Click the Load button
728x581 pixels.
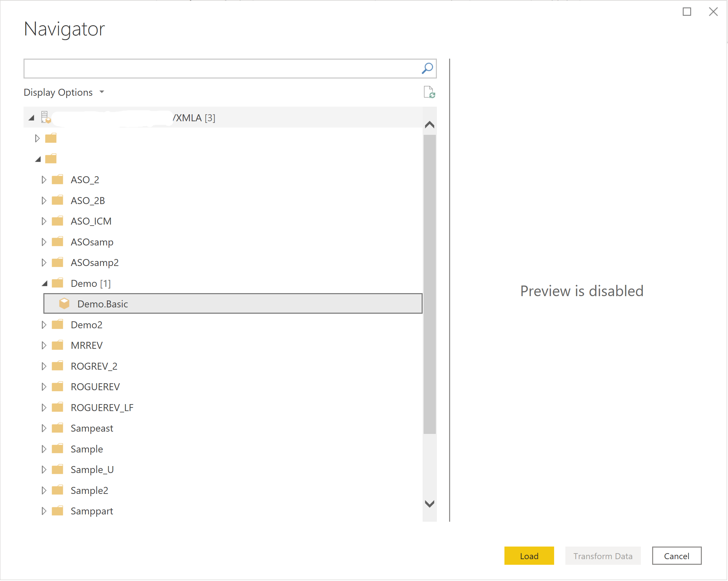point(530,556)
